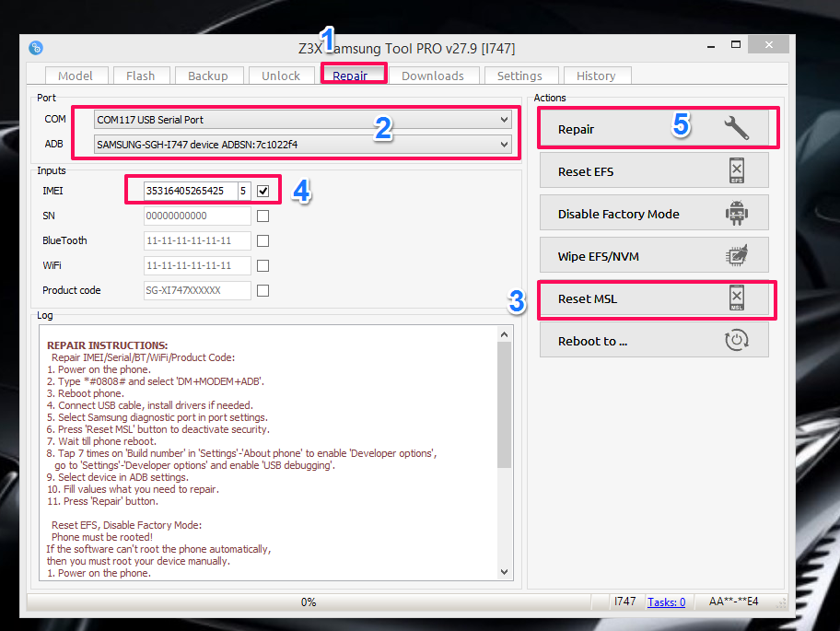The height and width of the screenshot is (631, 840).
Task: Click Disable Factory Mode button
Action: 654,213
